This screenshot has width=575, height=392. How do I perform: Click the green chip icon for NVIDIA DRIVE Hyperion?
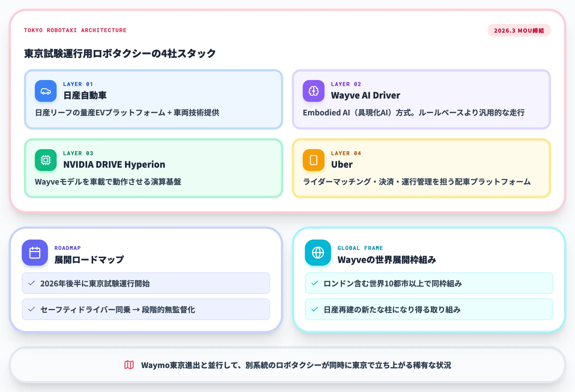pos(46,160)
